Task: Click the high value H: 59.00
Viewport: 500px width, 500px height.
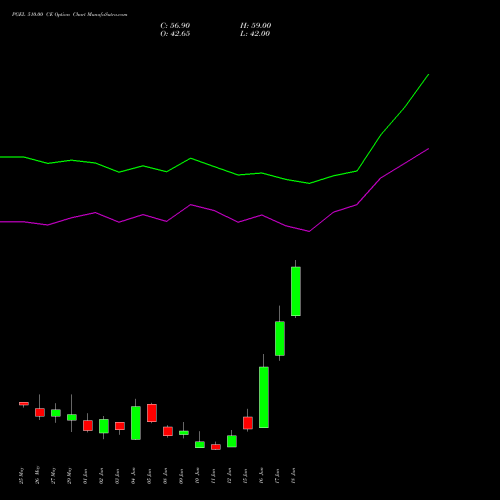Action: 255,26
